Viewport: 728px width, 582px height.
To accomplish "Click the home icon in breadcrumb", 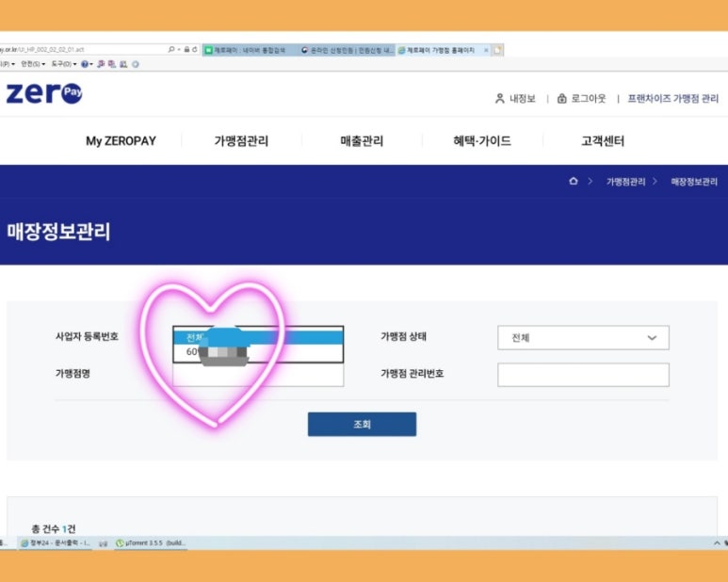I will click(x=574, y=181).
